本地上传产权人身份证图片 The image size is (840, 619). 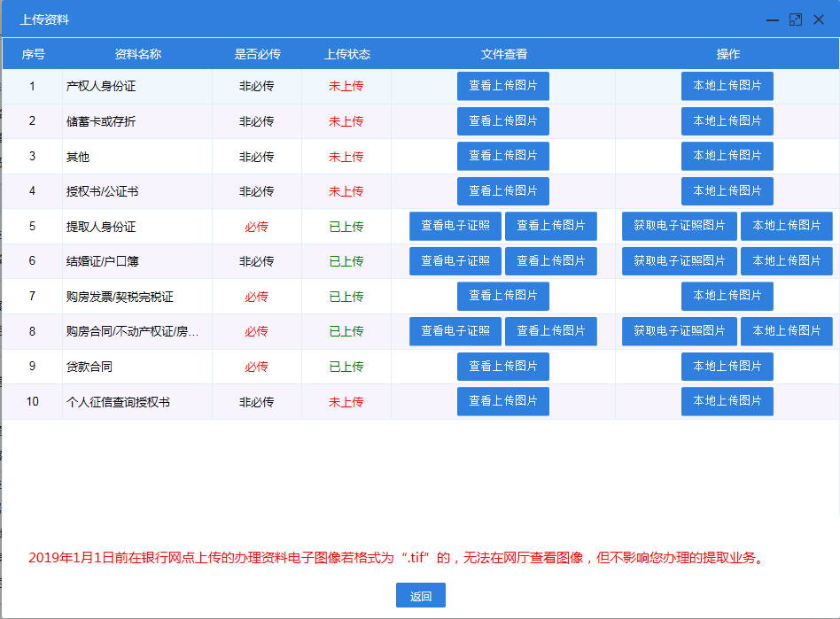click(x=727, y=86)
